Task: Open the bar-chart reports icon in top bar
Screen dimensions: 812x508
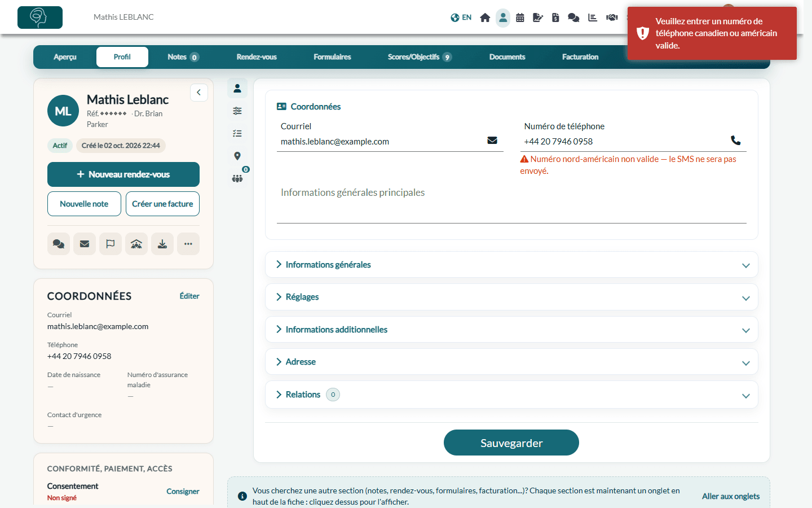Action: 593,17
